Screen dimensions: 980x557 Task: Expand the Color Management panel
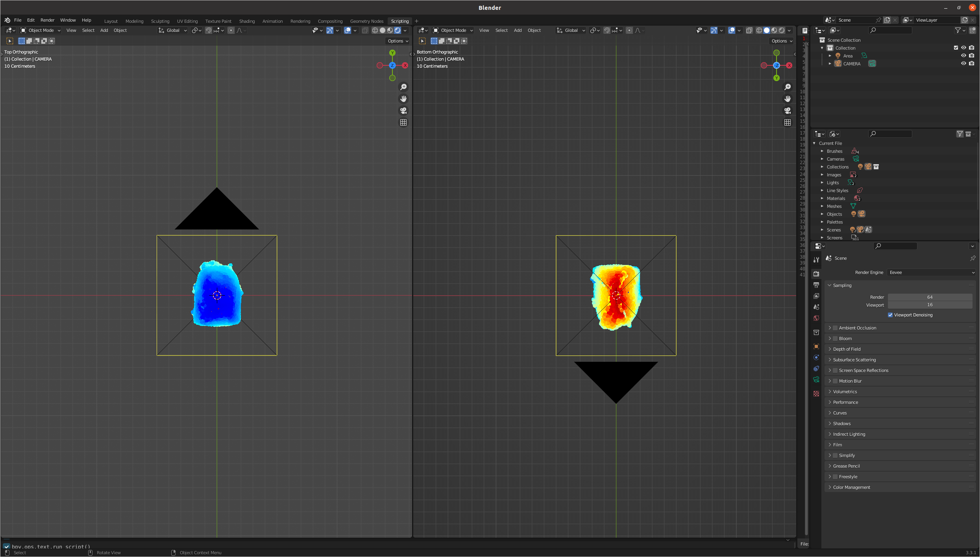[x=851, y=487]
